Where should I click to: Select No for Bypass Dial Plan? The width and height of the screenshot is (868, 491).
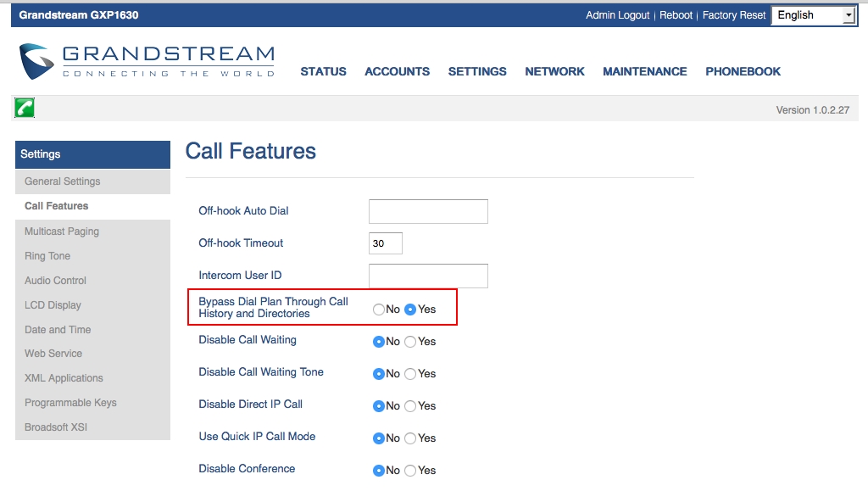[379, 310]
